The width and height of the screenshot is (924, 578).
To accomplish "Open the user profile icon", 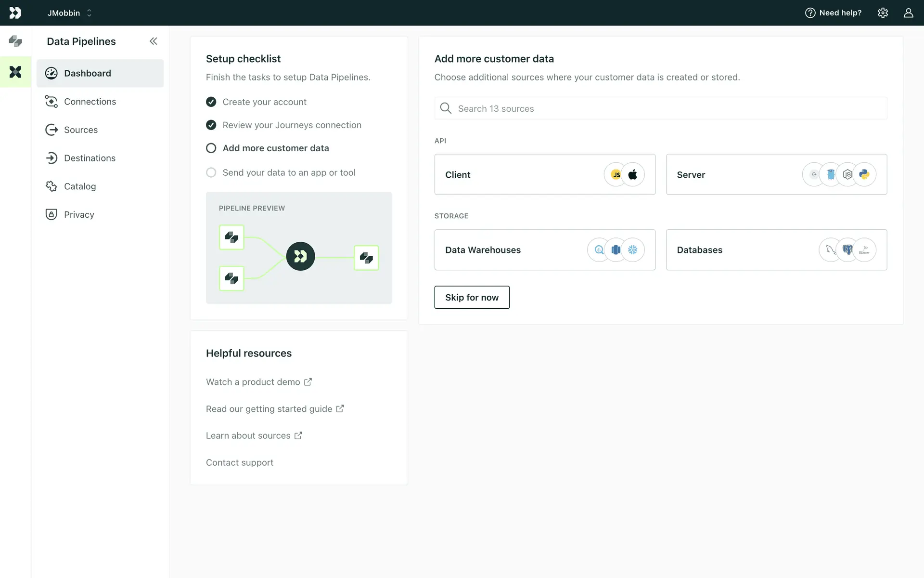I will tap(908, 13).
